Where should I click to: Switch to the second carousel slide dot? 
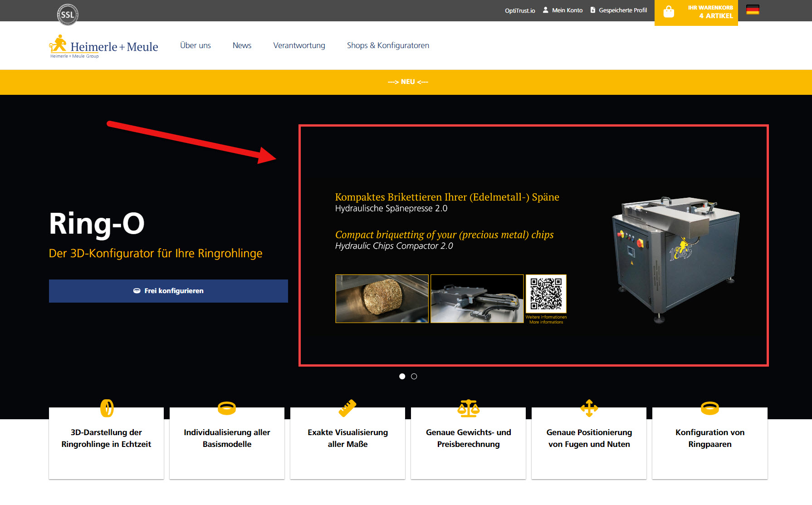coord(414,376)
